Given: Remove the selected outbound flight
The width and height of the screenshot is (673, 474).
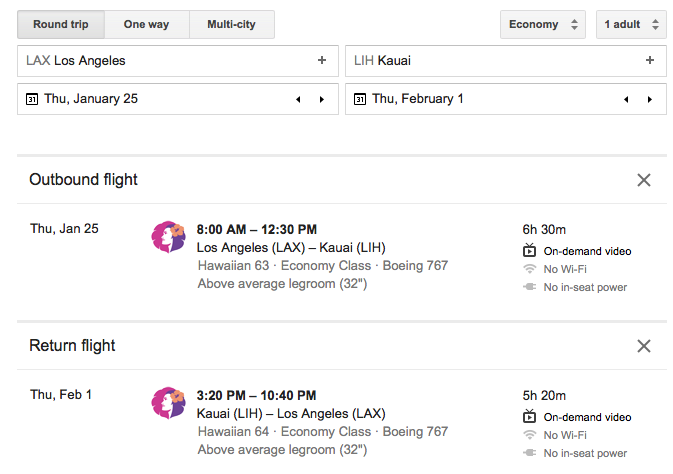Looking at the screenshot, I should (644, 180).
